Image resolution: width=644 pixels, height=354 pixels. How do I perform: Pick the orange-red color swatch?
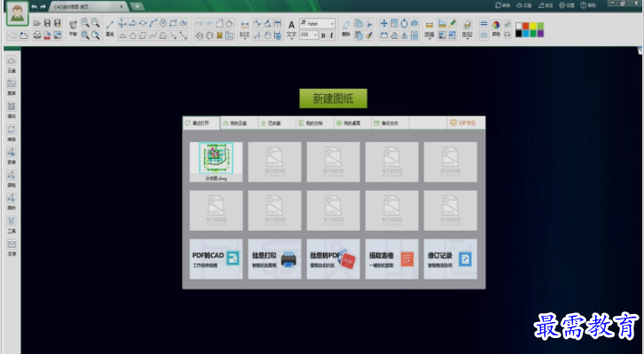[526, 26]
